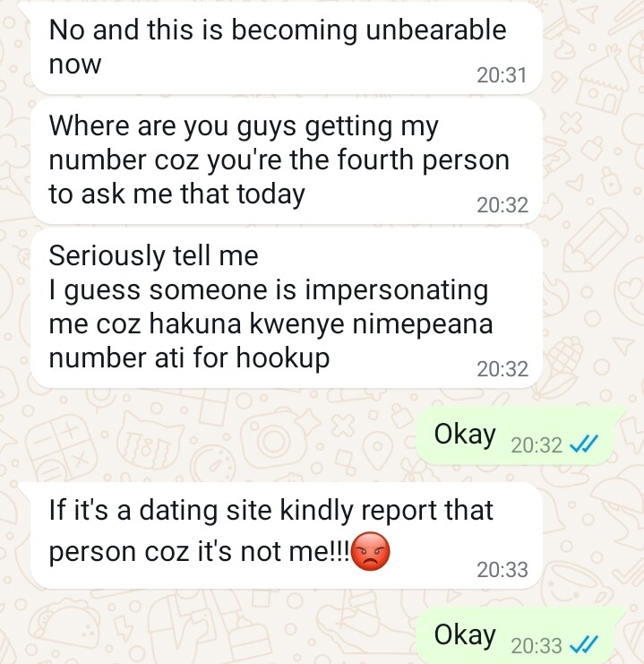Tap the text 'hakuna kwenye nimepeana'

(321, 324)
